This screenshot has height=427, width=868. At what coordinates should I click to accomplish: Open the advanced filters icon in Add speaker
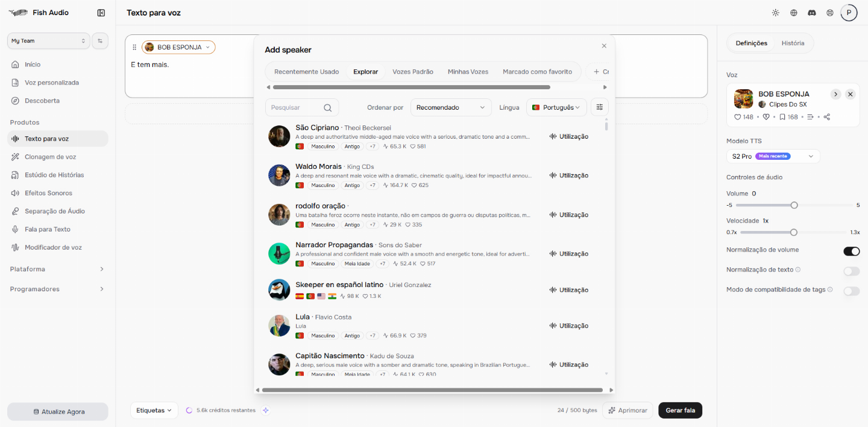pyautogui.click(x=600, y=107)
